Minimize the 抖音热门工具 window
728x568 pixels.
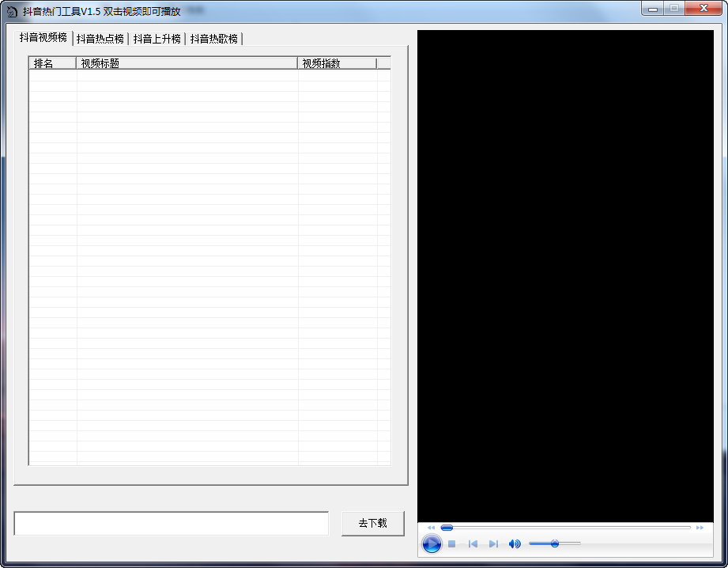pos(653,9)
